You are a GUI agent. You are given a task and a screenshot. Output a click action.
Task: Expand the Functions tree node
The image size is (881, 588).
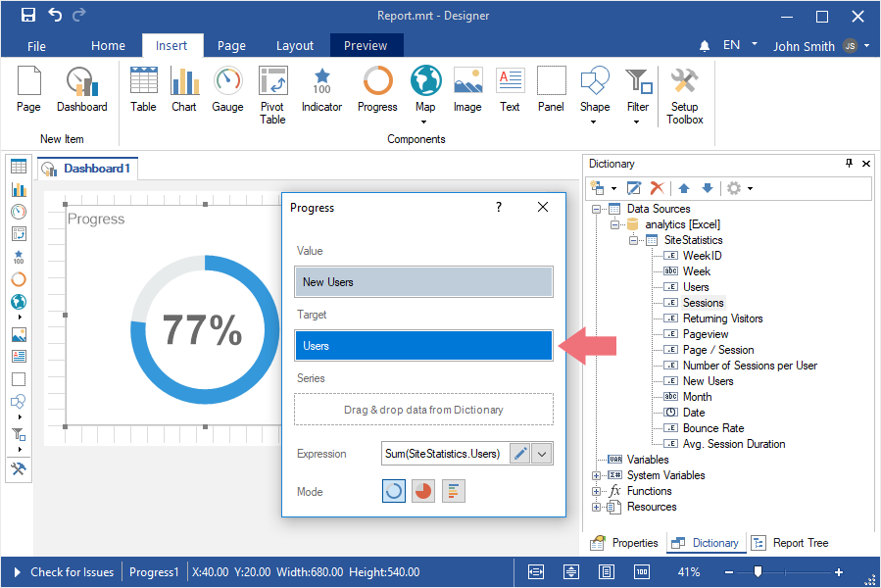596,491
